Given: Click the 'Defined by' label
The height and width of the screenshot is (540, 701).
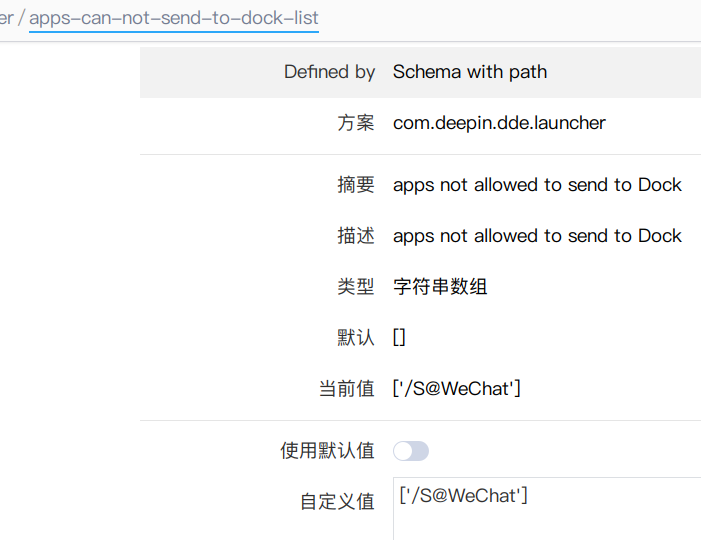Looking at the screenshot, I should [x=329, y=72].
